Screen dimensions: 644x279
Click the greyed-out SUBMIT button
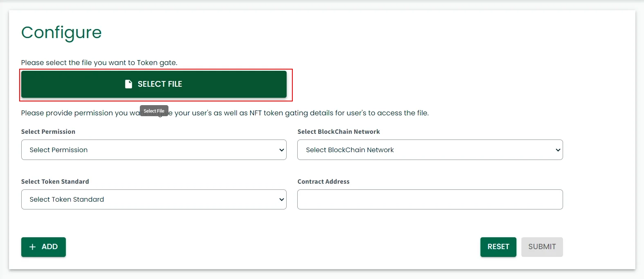pyautogui.click(x=542, y=247)
